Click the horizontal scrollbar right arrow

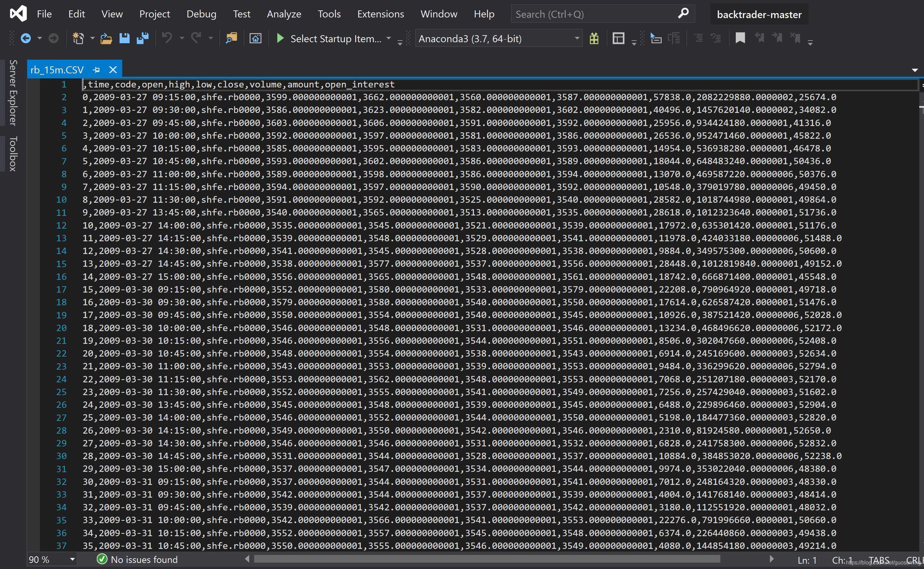coord(771,559)
